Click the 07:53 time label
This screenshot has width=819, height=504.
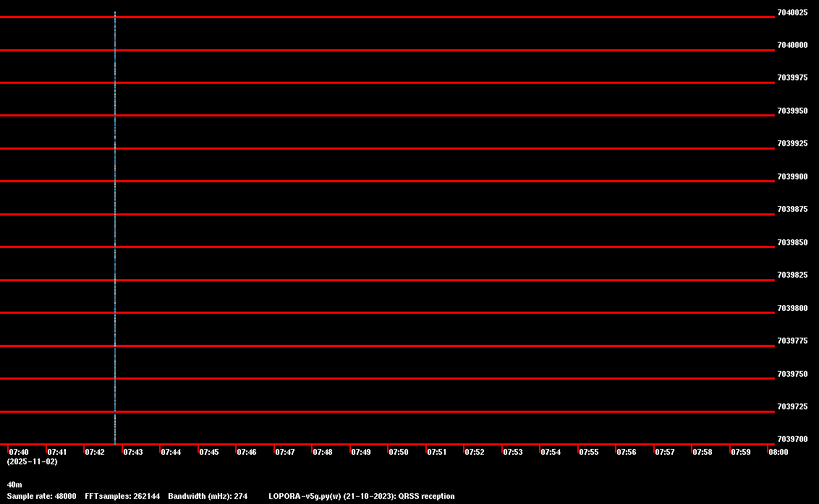(x=512, y=452)
